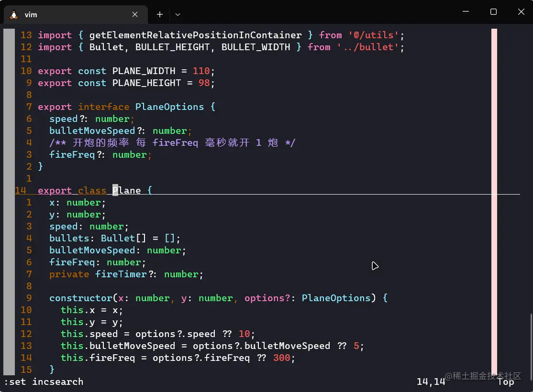The image size is (533, 392).
Task: Click the 14,14 cursor position indicator
Action: (430, 381)
